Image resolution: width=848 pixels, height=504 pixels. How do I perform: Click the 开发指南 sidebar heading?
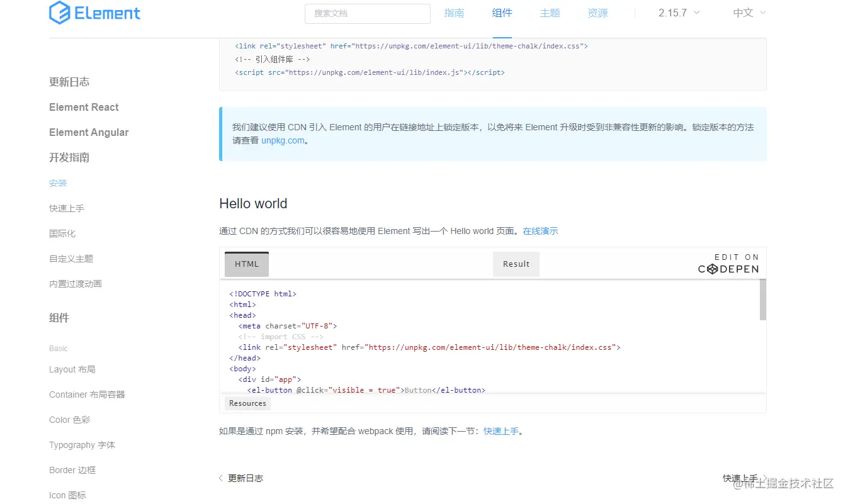coord(69,157)
